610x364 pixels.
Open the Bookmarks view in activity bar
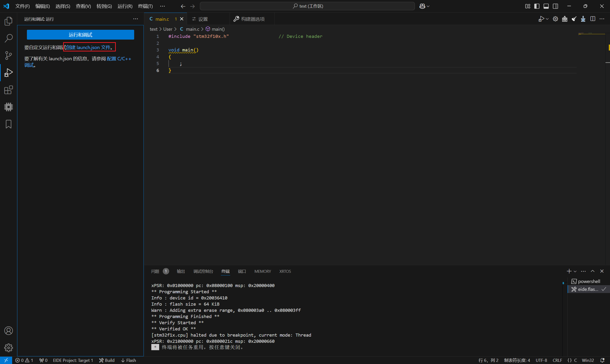click(9, 124)
